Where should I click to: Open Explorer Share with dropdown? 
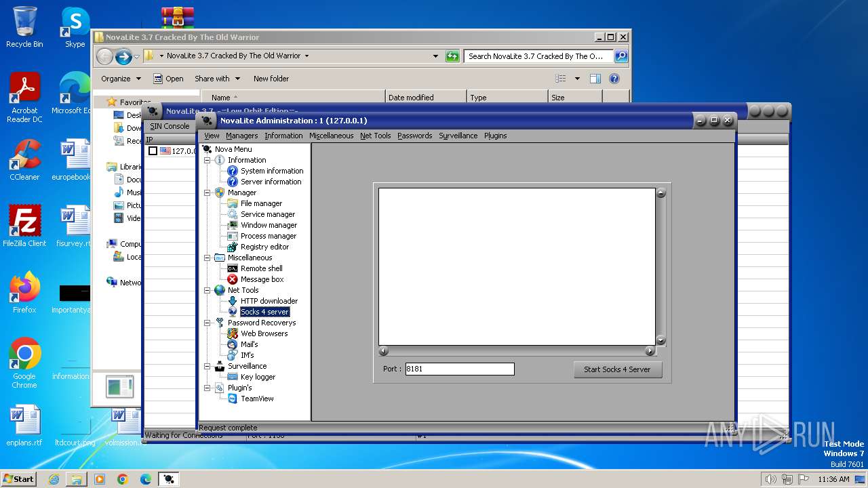click(217, 79)
